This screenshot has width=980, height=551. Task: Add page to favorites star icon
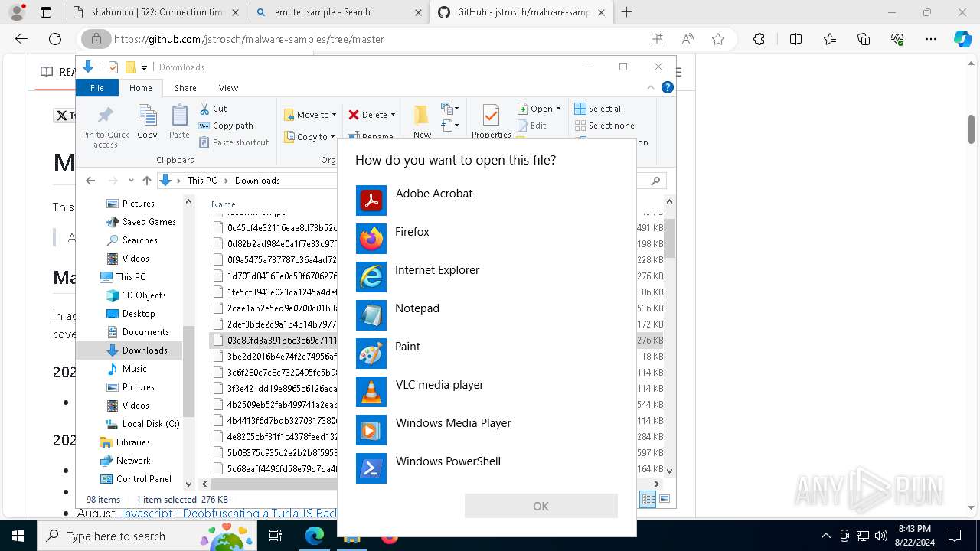point(718,39)
